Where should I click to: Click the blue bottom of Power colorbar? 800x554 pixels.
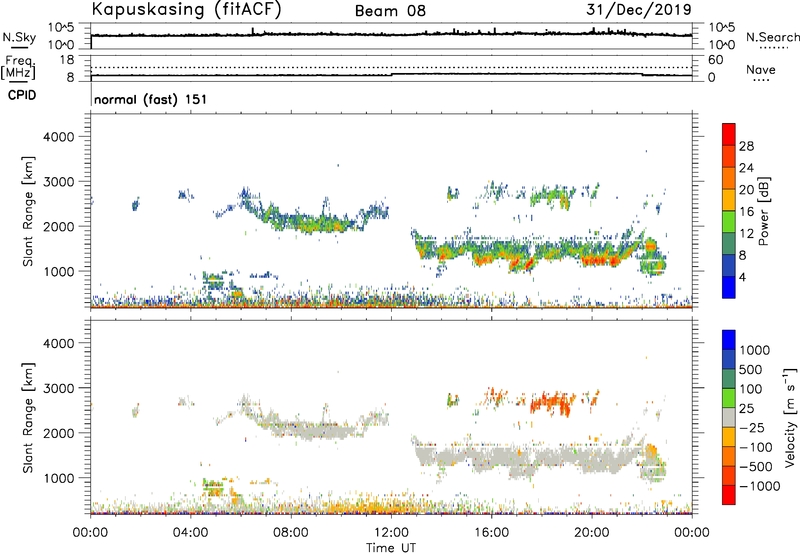point(729,287)
